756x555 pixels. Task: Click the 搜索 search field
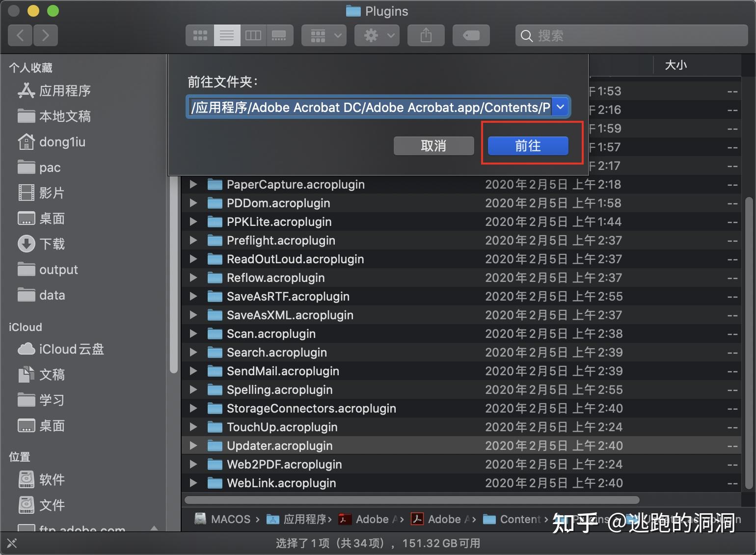coord(631,35)
